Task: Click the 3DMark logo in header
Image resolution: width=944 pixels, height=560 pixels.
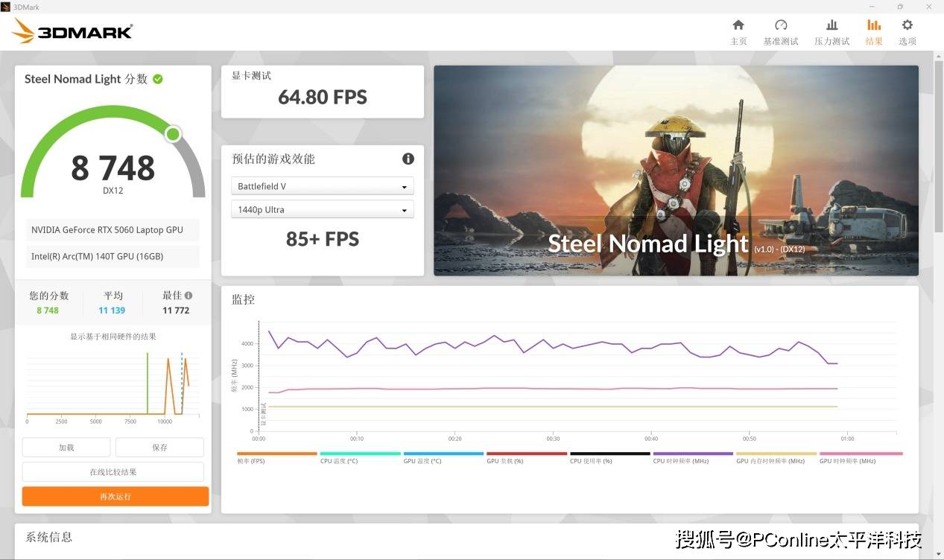Action: tap(72, 31)
